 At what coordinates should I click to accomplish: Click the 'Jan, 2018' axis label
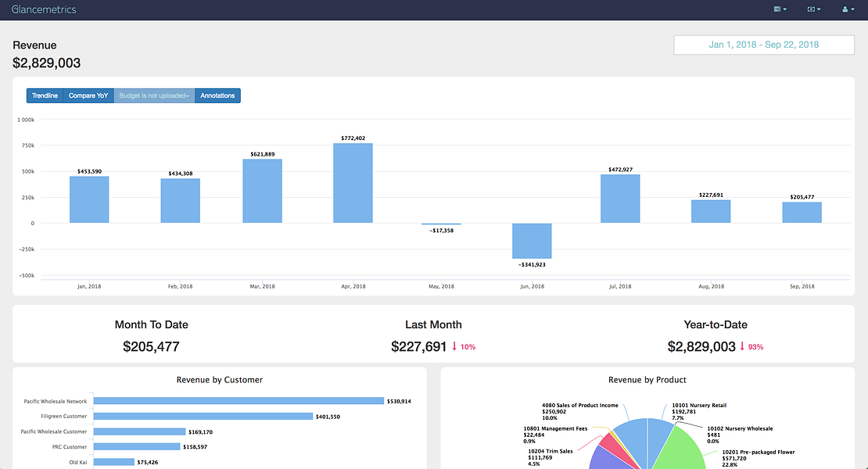[x=89, y=287]
